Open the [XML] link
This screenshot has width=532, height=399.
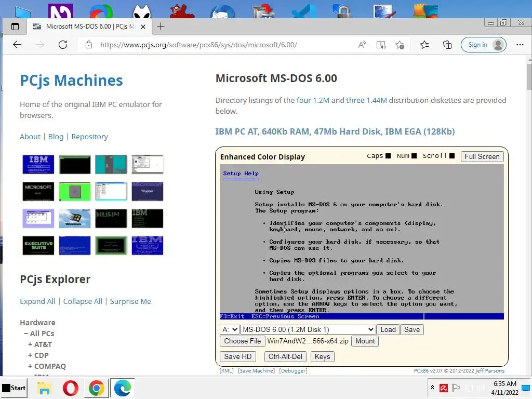point(227,370)
